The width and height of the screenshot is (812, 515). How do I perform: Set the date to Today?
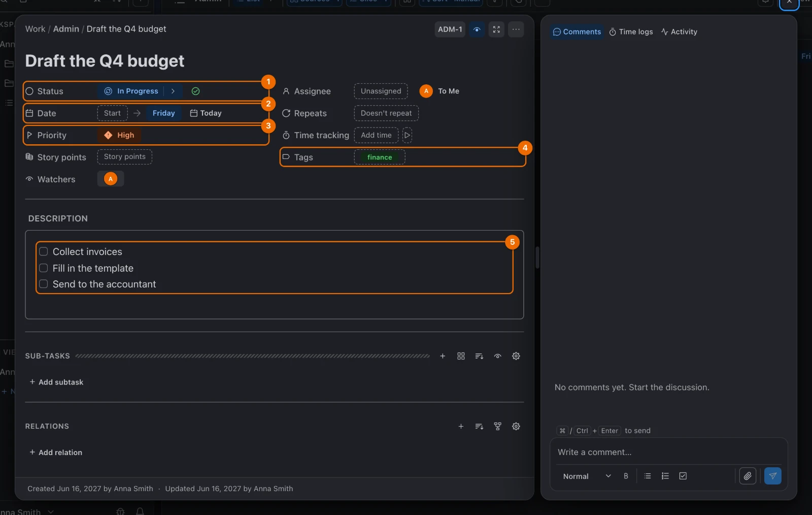coord(206,113)
